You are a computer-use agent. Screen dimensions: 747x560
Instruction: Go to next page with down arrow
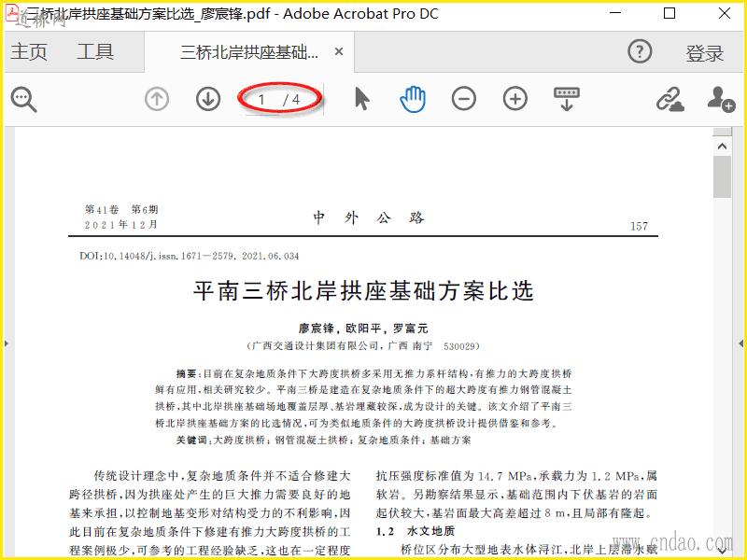[208, 99]
